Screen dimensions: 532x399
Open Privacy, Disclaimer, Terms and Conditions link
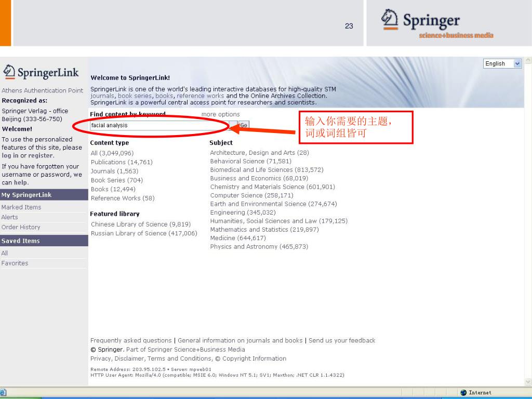click(151, 358)
